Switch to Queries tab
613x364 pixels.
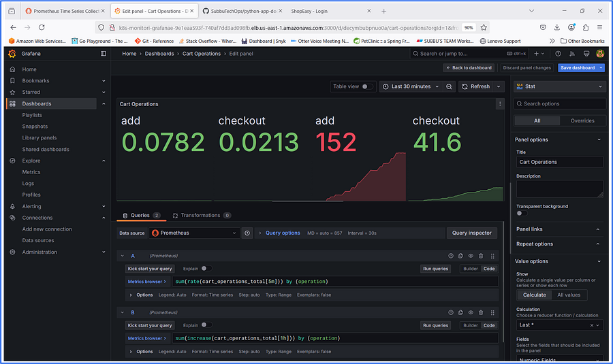(x=141, y=216)
